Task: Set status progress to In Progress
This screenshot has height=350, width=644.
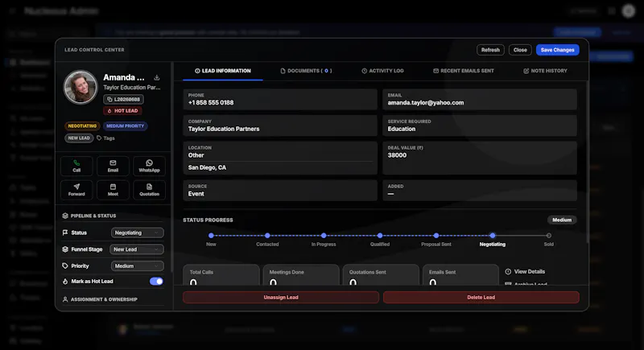Action: [x=324, y=236]
